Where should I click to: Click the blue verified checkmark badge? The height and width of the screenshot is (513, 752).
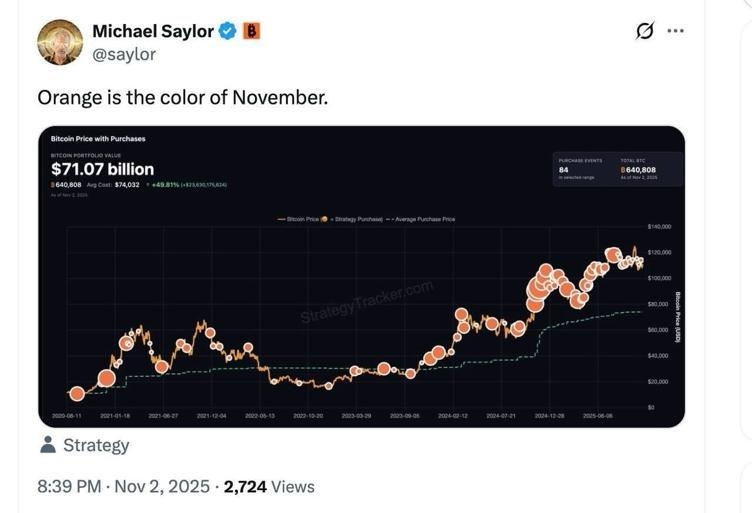click(x=228, y=31)
